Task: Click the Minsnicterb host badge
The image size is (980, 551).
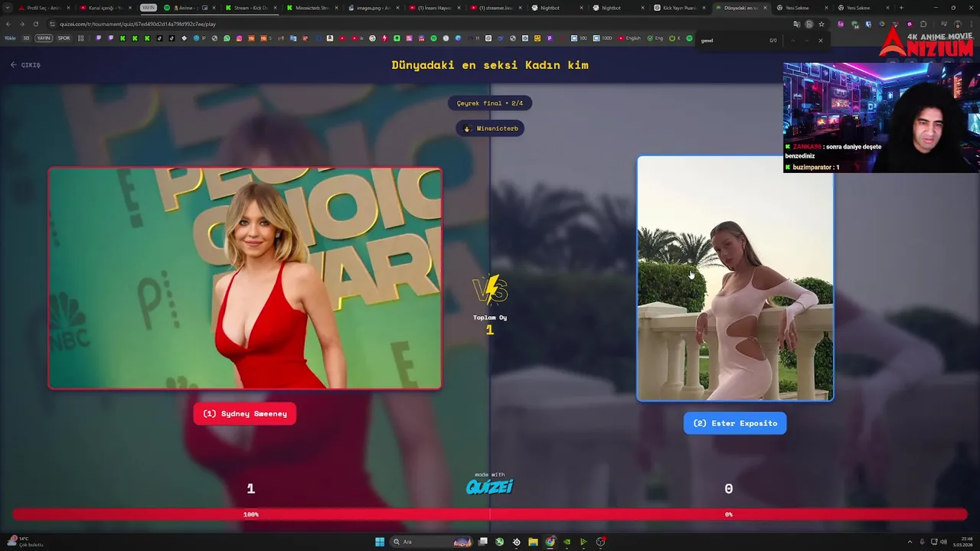Action: tap(490, 129)
